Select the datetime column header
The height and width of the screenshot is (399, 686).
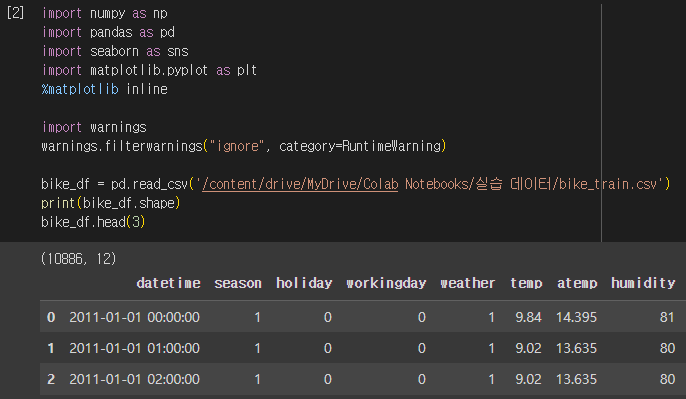pyautogui.click(x=168, y=283)
